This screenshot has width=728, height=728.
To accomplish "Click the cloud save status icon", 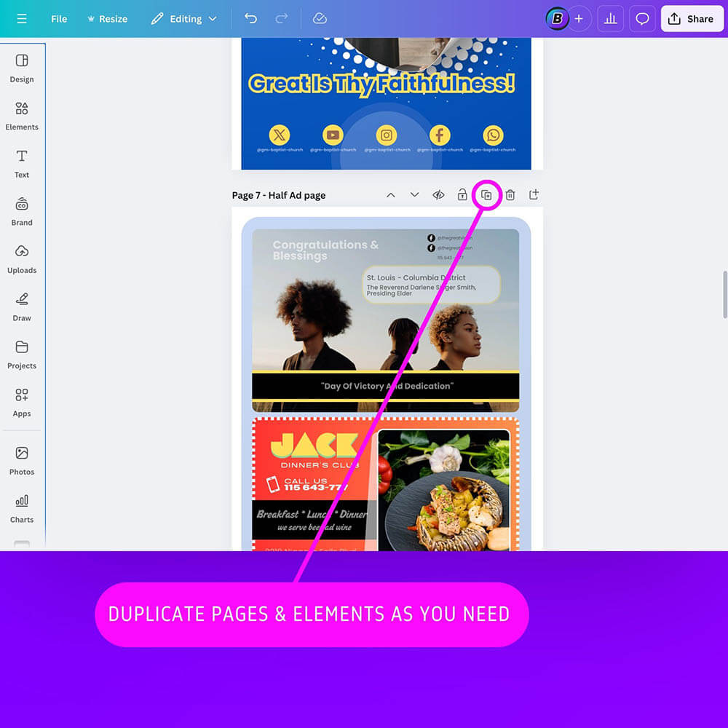I will pos(320,19).
